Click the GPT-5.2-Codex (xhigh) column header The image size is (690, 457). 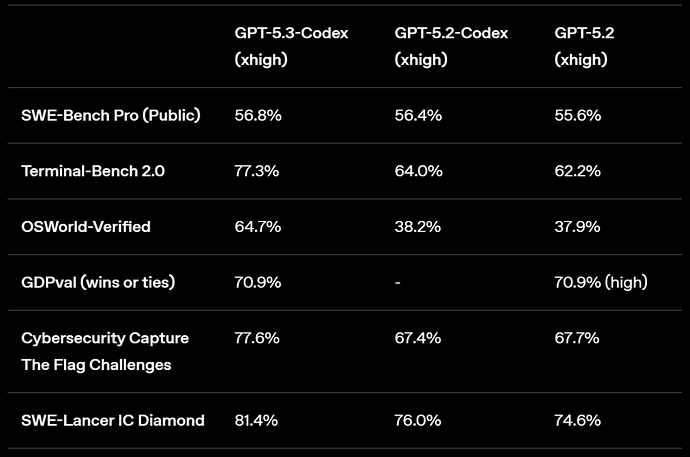(x=451, y=46)
